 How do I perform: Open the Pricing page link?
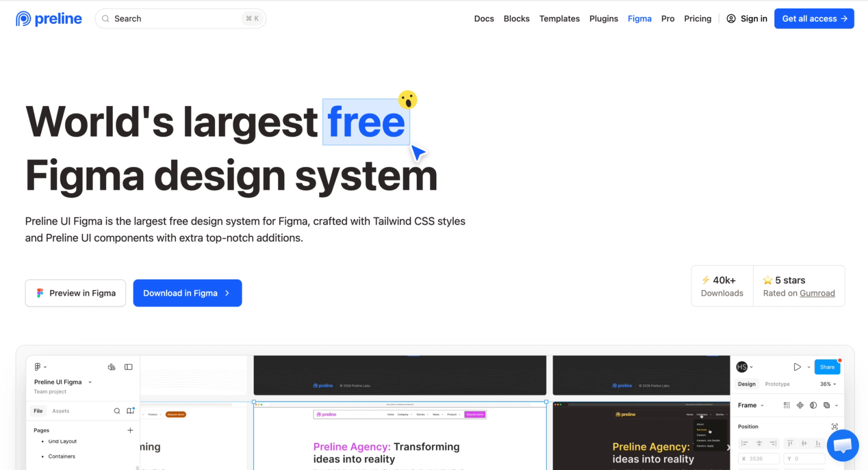pyautogui.click(x=698, y=18)
